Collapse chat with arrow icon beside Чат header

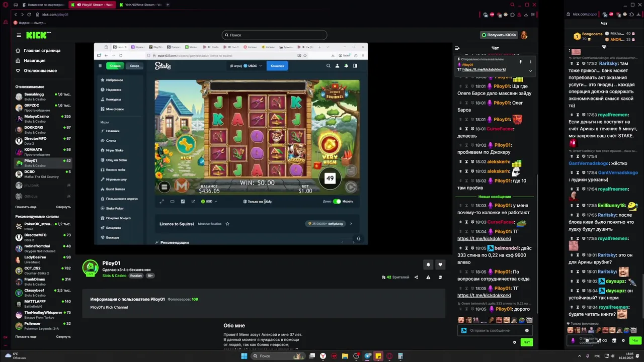point(457,48)
